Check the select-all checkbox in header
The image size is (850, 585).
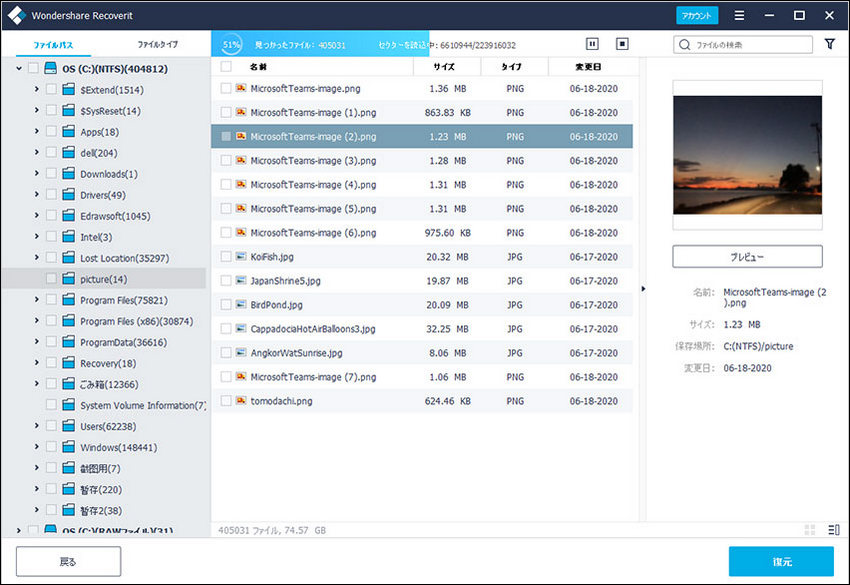pos(226,66)
